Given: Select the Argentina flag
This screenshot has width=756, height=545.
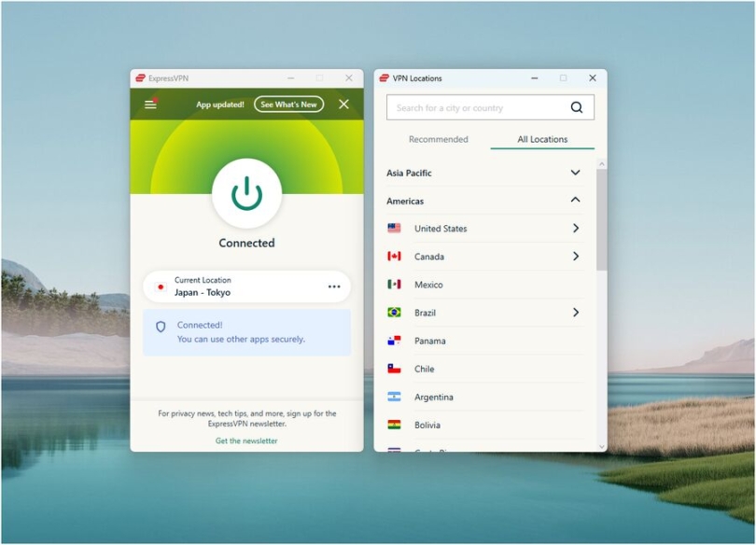Looking at the screenshot, I should (x=395, y=397).
